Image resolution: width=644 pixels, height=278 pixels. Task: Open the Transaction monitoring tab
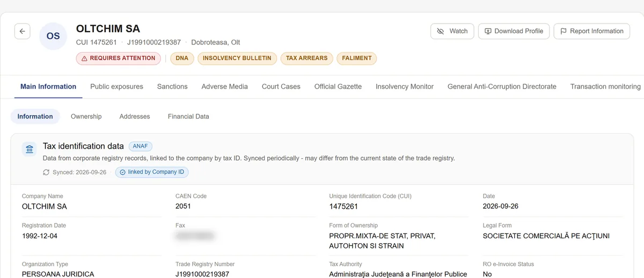[x=605, y=86]
